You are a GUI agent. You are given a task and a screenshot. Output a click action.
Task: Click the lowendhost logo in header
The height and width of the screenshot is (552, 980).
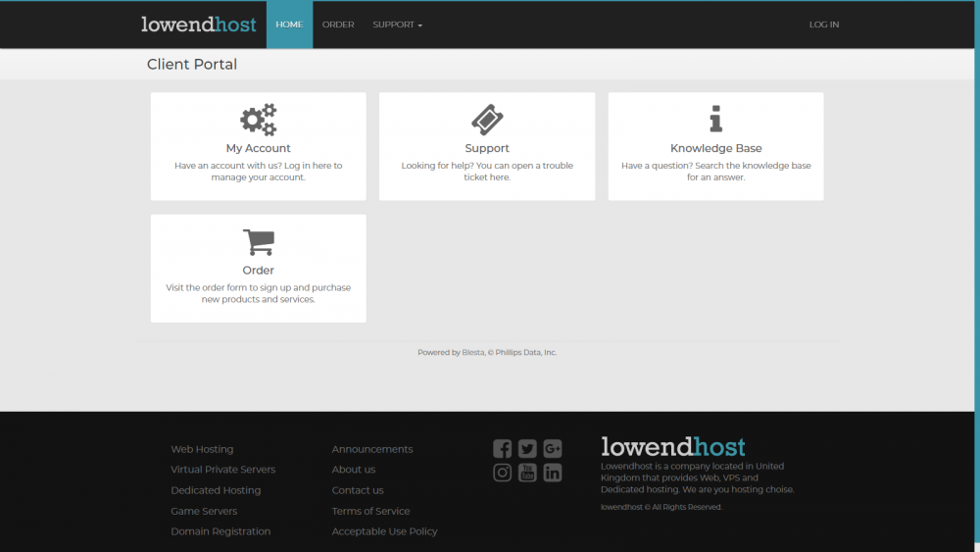point(198,25)
